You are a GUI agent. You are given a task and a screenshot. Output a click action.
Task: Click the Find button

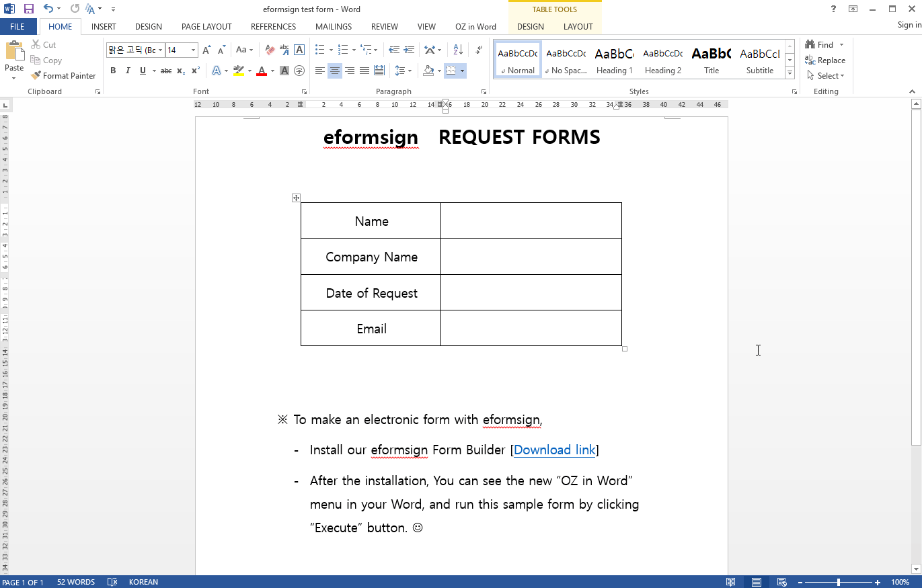[x=820, y=44]
